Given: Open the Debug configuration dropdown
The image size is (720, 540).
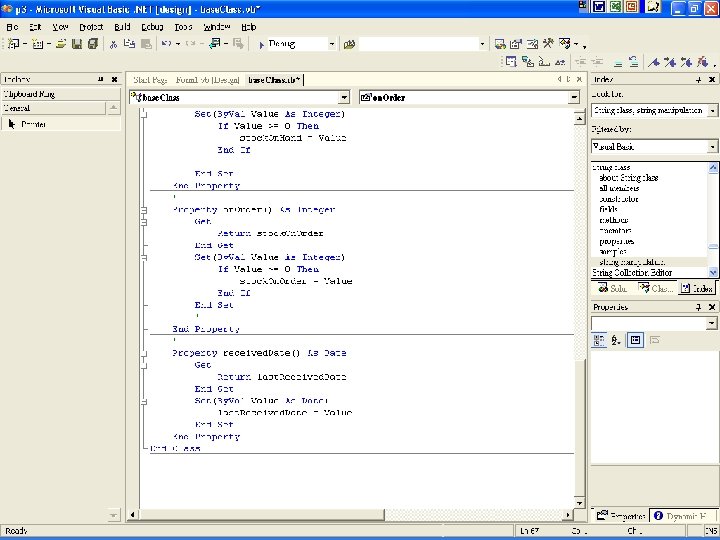Looking at the screenshot, I should click(331, 44).
